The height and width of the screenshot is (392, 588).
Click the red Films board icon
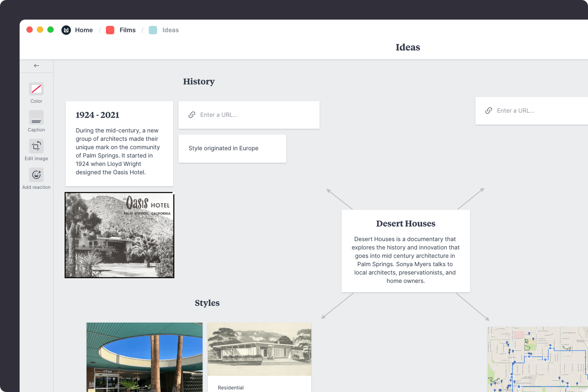[110, 30]
